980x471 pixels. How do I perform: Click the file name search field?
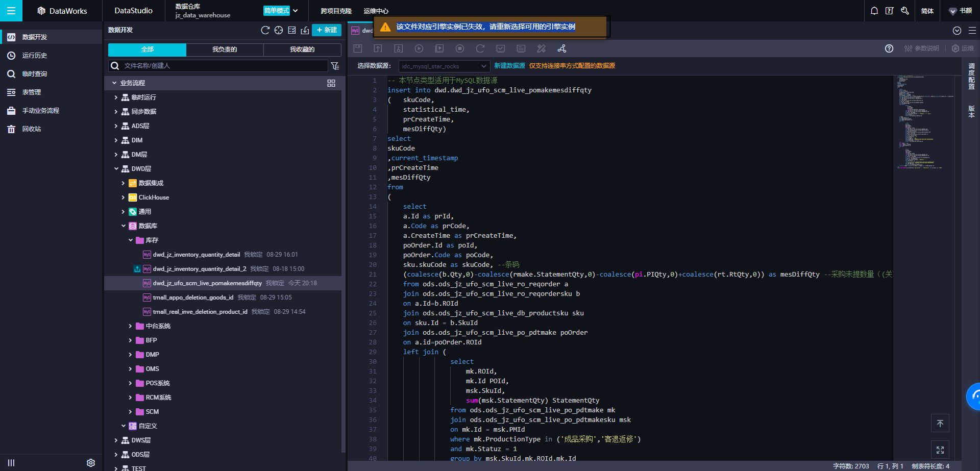pos(218,66)
